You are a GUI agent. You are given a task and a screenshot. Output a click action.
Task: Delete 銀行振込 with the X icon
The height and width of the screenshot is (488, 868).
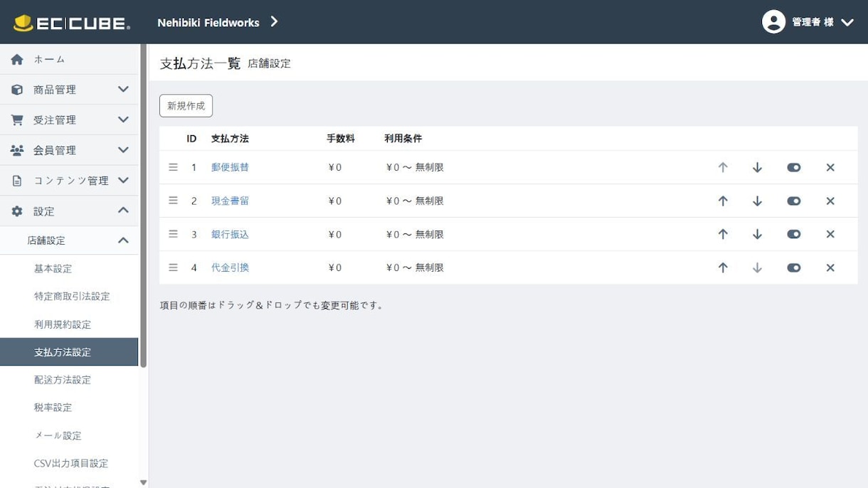[830, 235]
